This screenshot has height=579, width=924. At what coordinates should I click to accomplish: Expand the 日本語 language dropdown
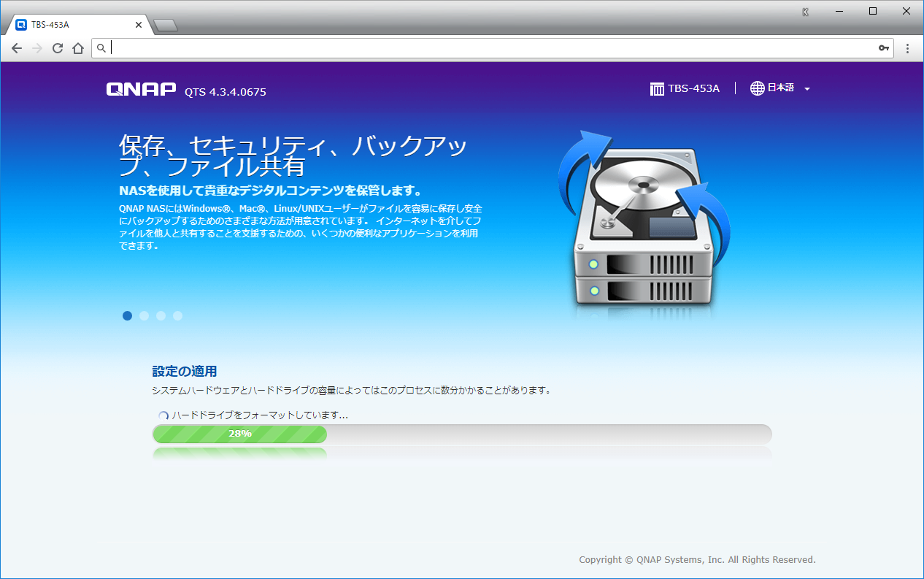point(780,88)
